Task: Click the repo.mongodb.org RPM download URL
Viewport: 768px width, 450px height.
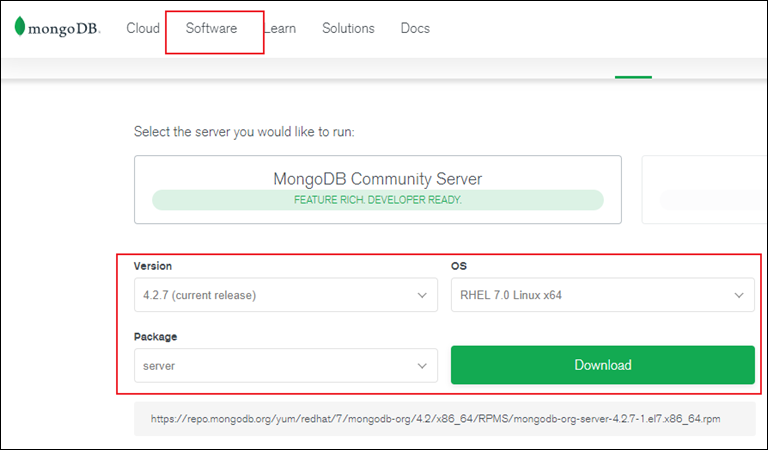Action: coord(435,419)
